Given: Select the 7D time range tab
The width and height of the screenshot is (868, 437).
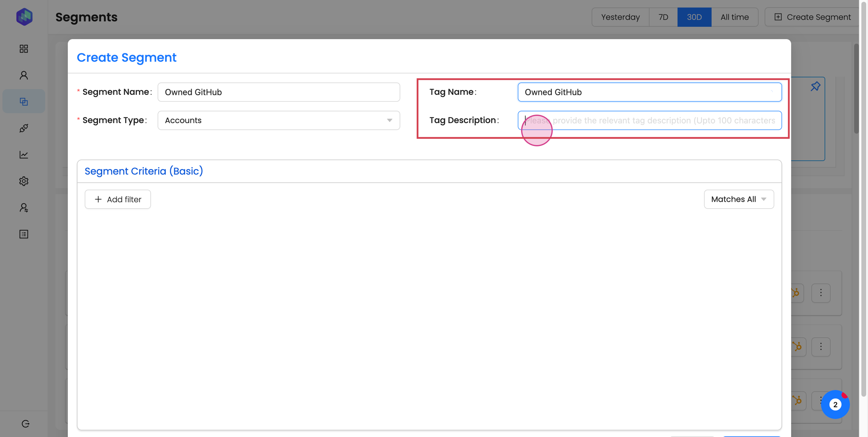Looking at the screenshot, I should coord(663,17).
